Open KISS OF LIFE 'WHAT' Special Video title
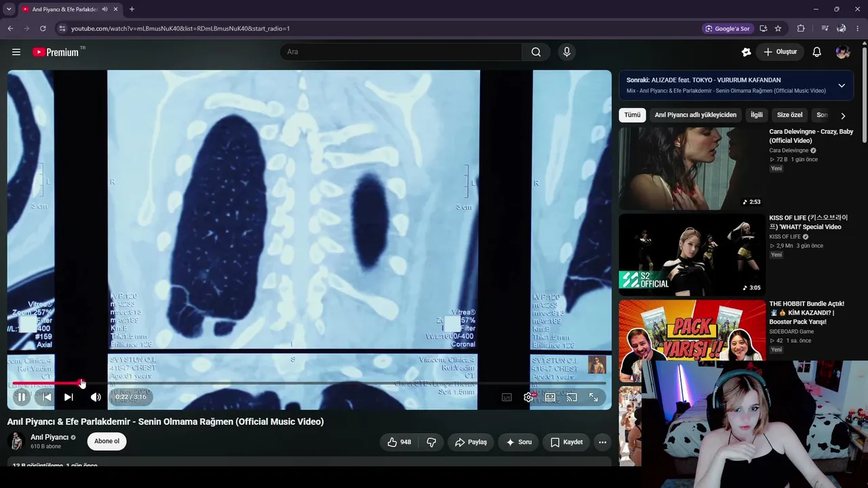868x488 pixels. [808, 222]
